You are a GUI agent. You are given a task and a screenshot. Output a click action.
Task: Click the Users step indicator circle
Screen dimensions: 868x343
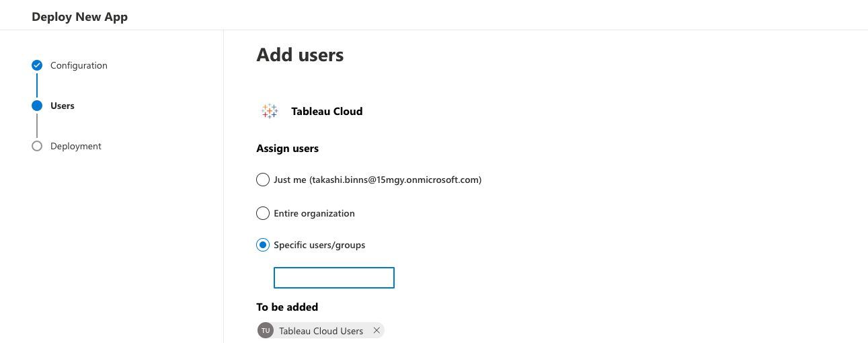[x=37, y=106]
